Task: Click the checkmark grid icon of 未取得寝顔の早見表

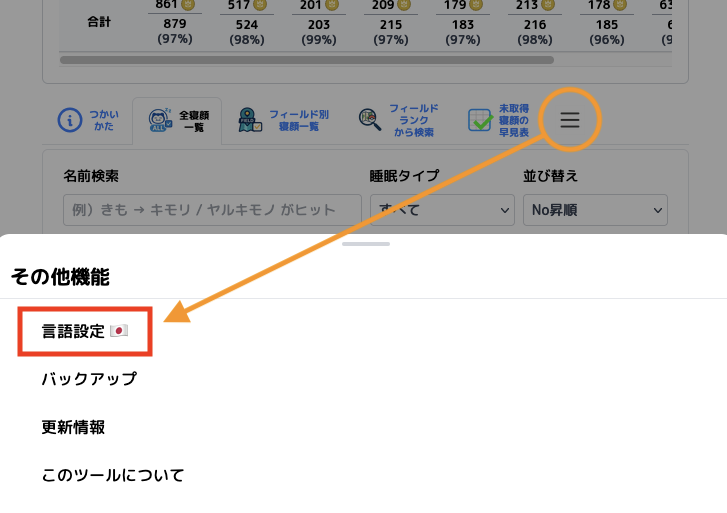Action: pos(480,120)
